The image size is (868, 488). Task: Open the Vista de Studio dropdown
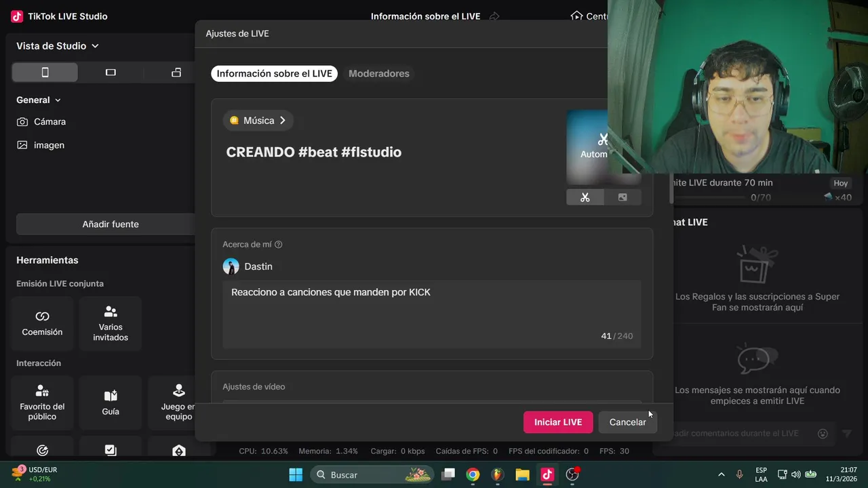pyautogui.click(x=58, y=46)
